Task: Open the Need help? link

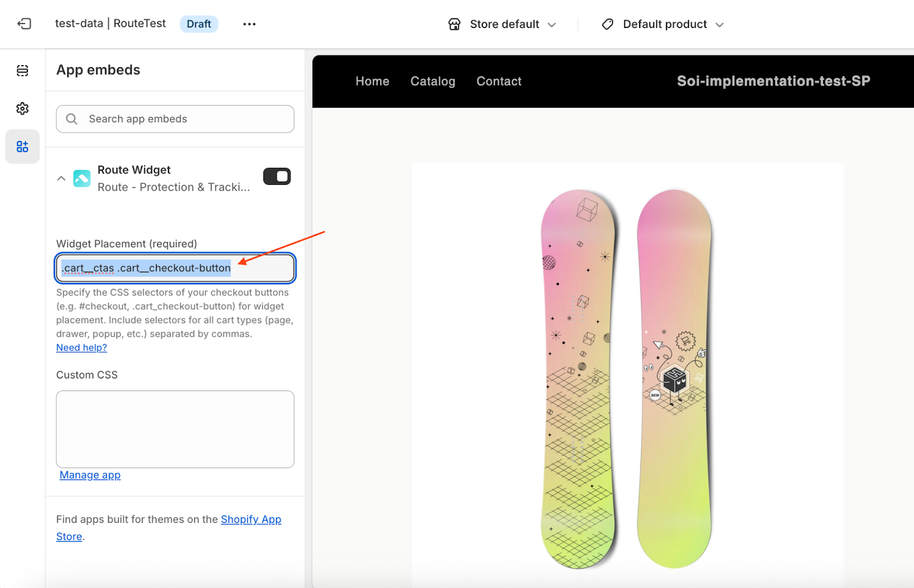Action: coord(82,348)
